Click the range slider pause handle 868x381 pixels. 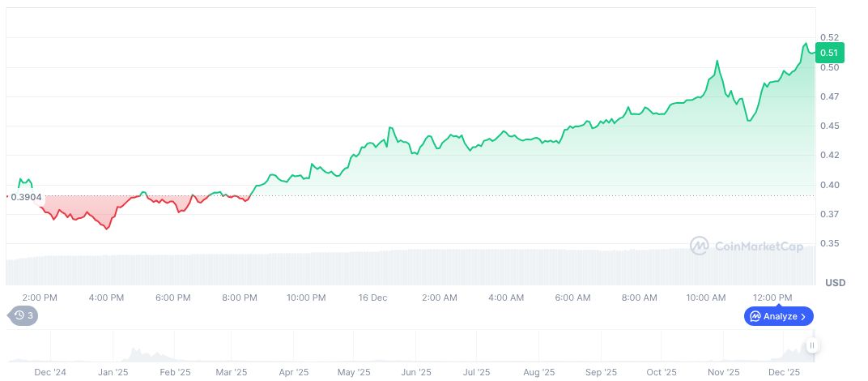tap(811, 345)
